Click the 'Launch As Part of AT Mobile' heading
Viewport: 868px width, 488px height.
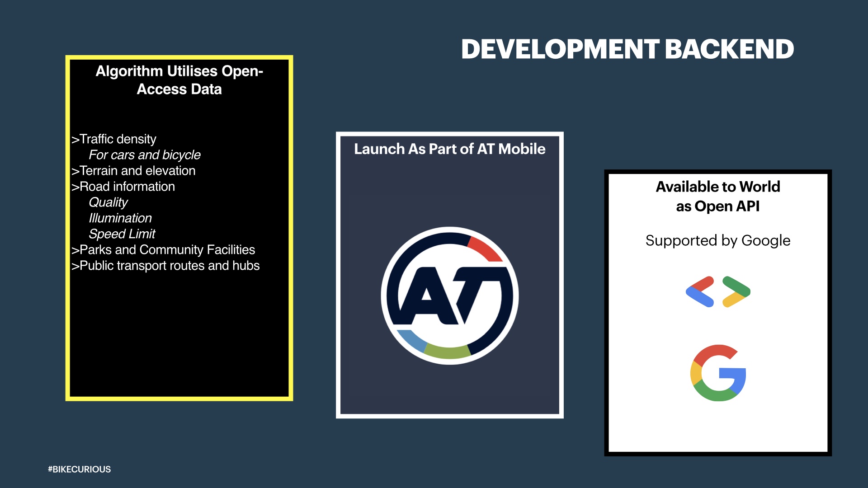pyautogui.click(x=449, y=149)
